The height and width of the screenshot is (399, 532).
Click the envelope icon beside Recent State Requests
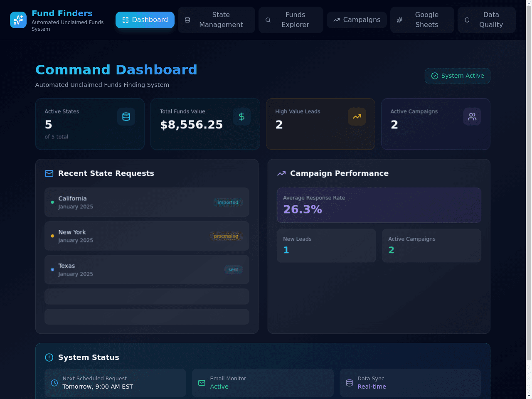click(49, 173)
